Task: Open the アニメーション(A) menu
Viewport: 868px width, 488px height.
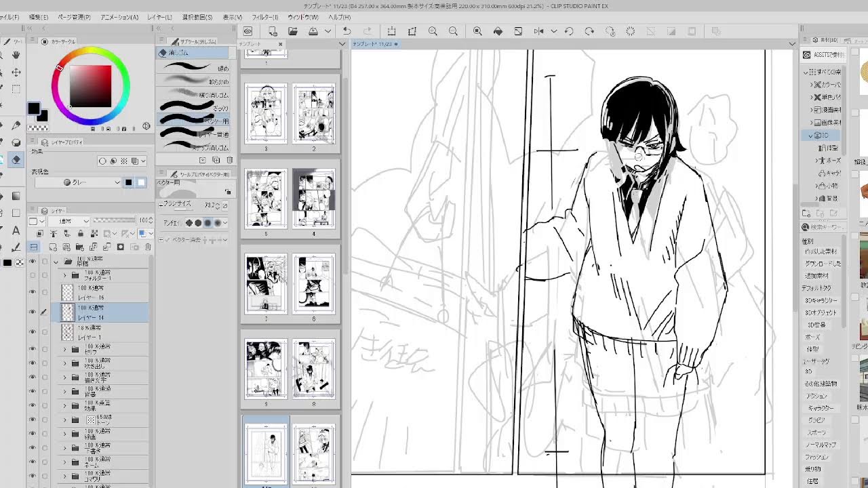Action: point(119,17)
